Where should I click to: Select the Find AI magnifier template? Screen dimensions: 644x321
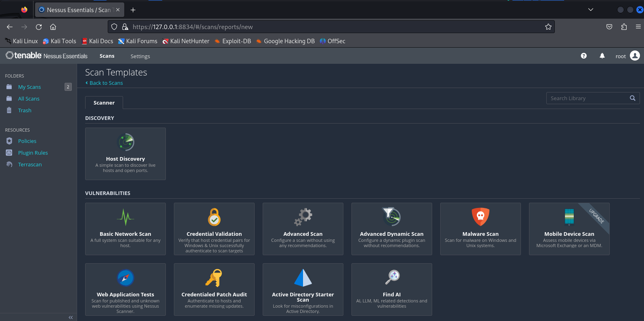tap(392, 290)
